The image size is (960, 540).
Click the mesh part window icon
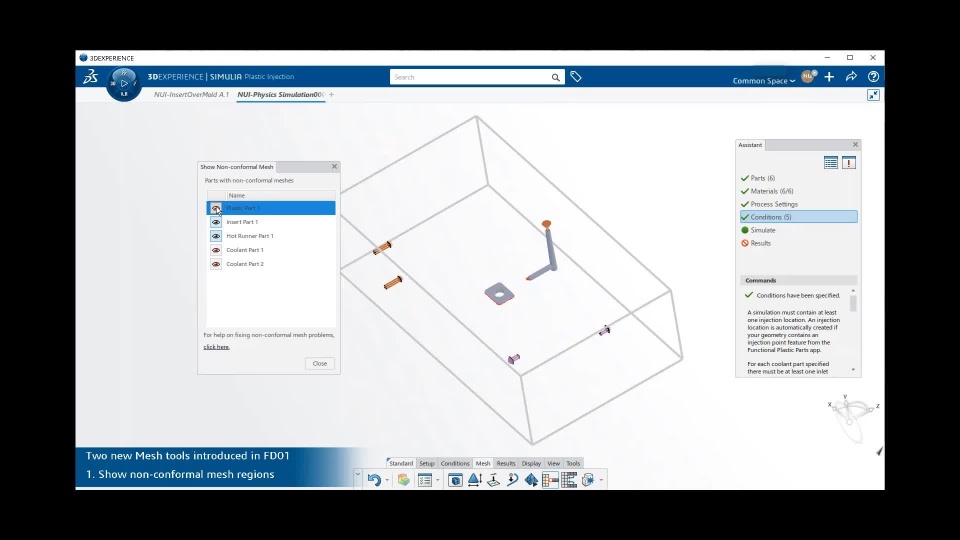pos(455,480)
